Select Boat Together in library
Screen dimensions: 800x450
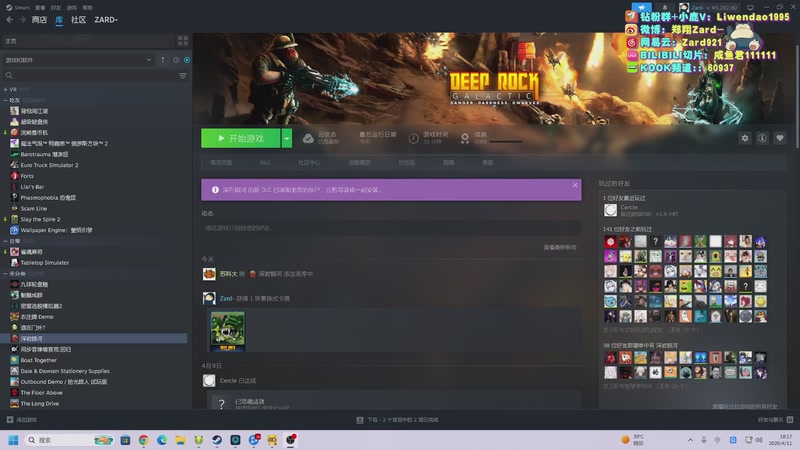click(x=38, y=360)
